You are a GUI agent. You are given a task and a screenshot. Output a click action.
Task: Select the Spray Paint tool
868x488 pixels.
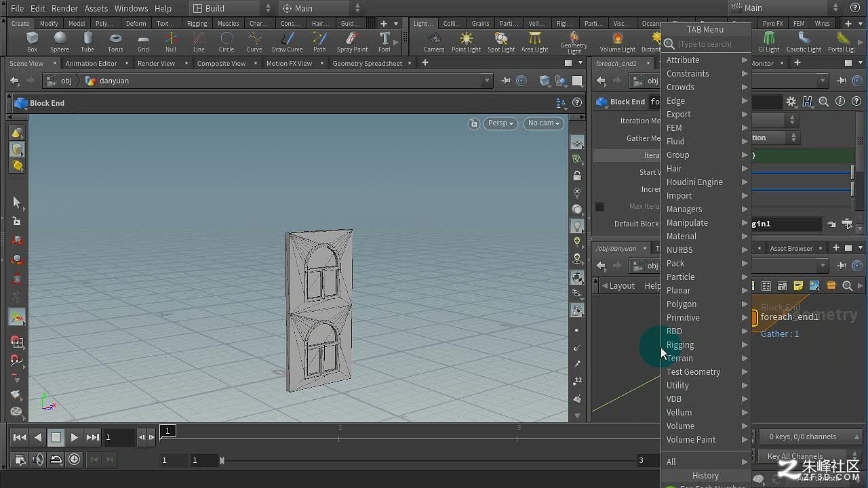[x=352, y=42]
